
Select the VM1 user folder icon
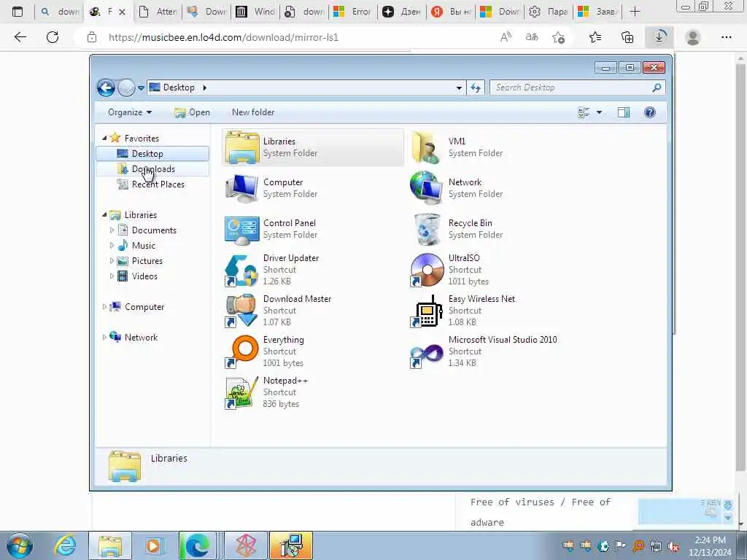[x=426, y=147]
